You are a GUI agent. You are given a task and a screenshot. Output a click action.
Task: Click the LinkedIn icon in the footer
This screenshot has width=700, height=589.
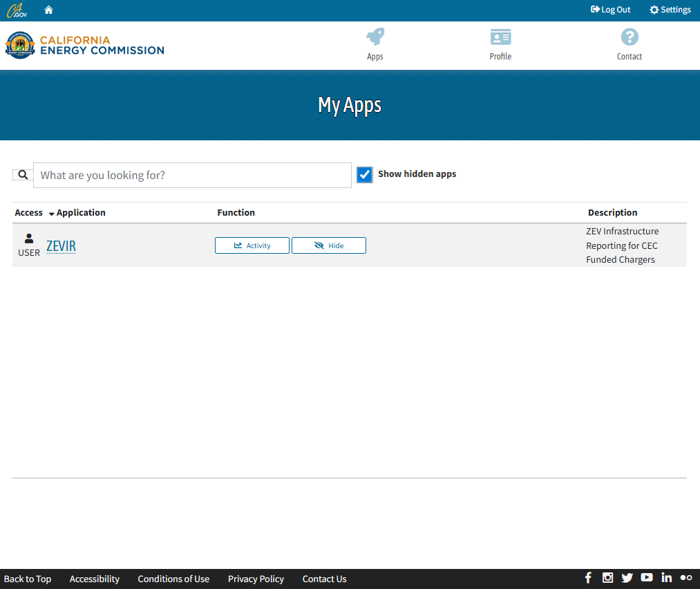coord(666,578)
